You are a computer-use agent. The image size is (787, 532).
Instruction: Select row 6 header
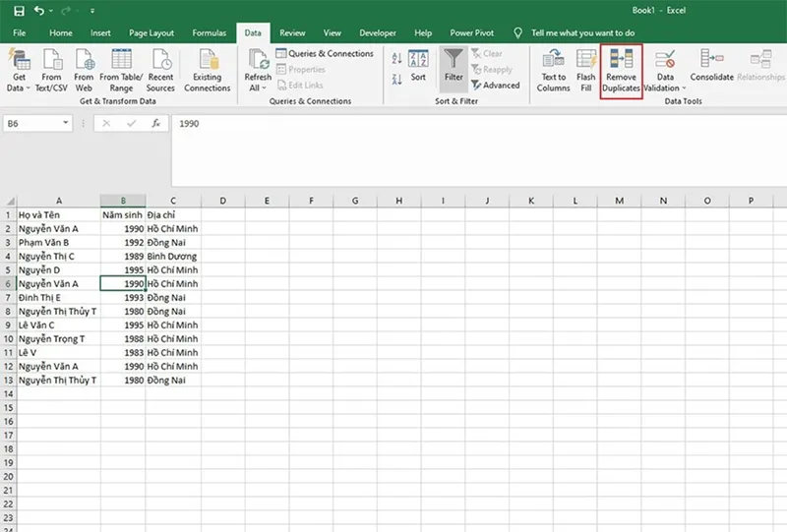tap(8, 283)
